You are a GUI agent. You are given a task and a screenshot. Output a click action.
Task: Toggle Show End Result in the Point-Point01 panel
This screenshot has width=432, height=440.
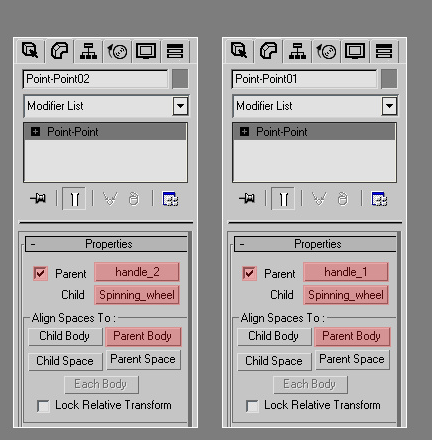pos(283,199)
